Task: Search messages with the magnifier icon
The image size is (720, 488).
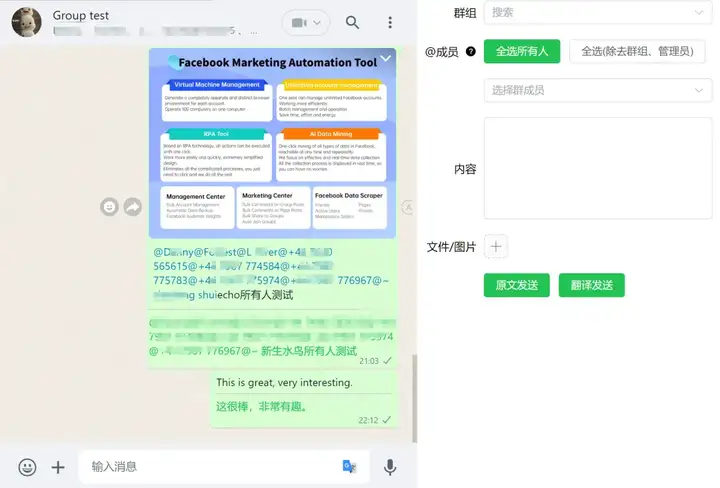Action: tap(352, 22)
